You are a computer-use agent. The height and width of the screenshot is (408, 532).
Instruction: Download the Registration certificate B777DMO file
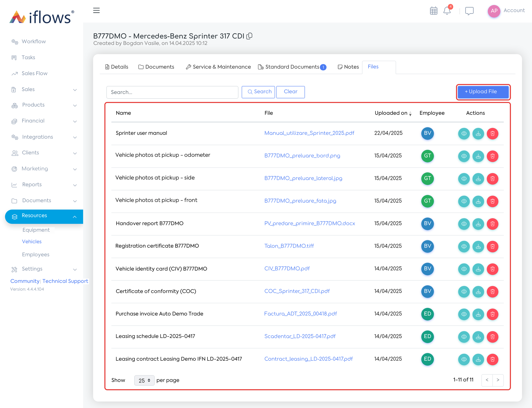[478, 246]
